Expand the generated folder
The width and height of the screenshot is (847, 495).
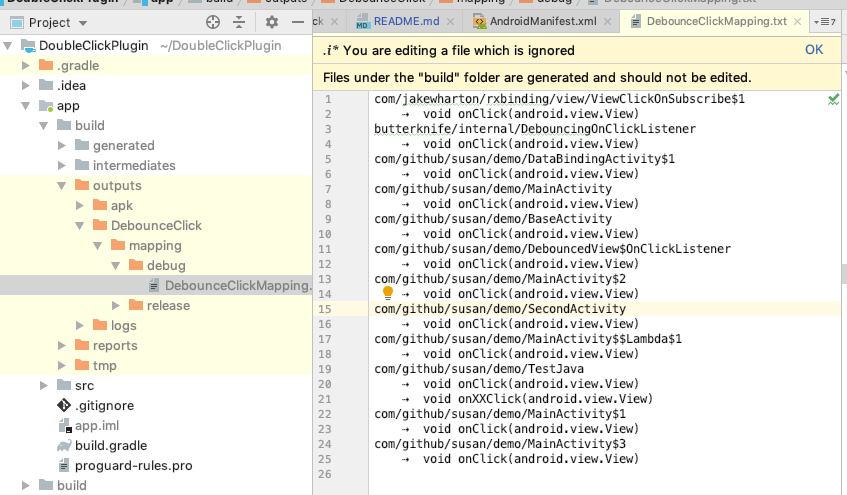coord(62,145)
